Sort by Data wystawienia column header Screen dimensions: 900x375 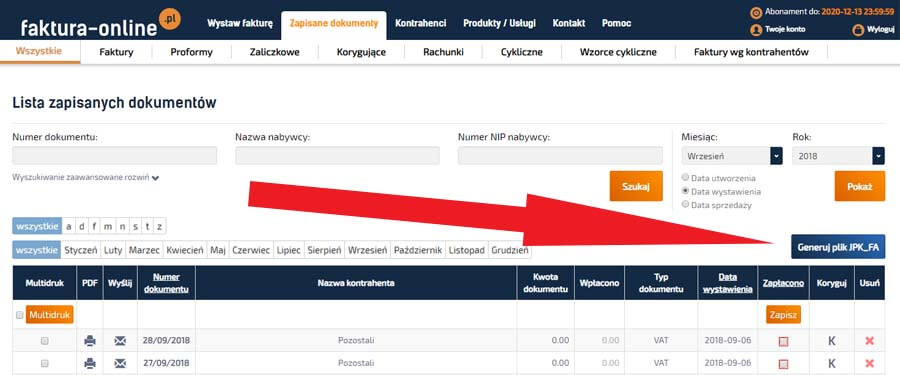[x=727, y=283]
